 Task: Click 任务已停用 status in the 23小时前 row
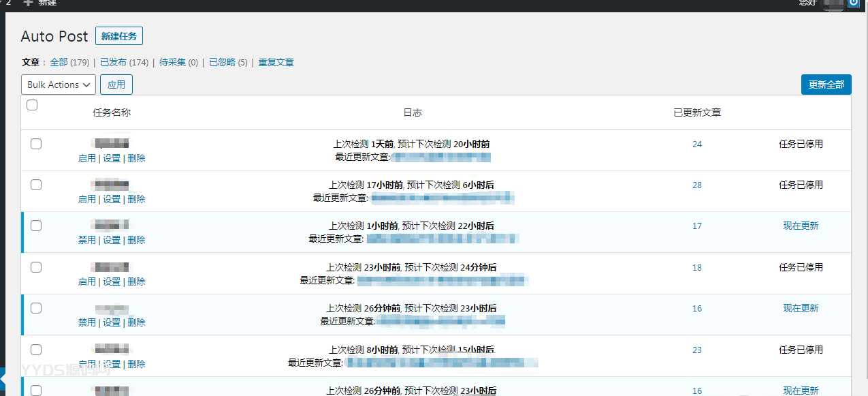tap(801, 267)
